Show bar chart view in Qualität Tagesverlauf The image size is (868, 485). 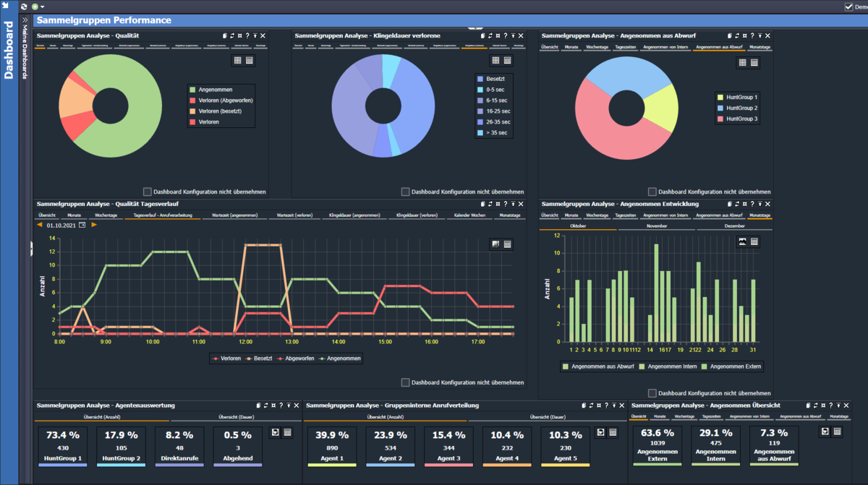coord(495,244)
